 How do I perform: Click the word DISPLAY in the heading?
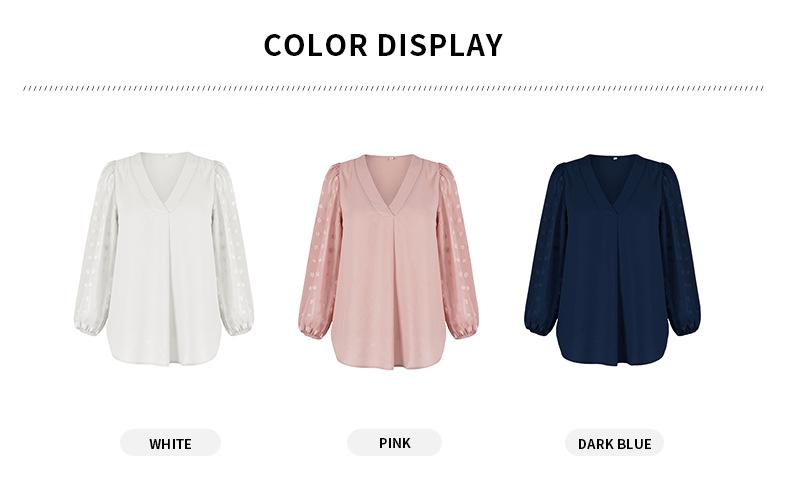[x=440, y=45]
